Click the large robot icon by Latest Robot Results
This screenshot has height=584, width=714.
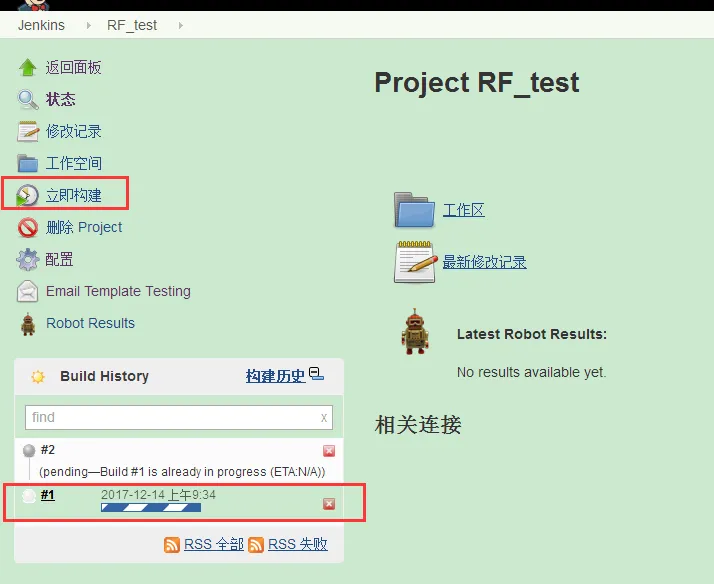415,331
